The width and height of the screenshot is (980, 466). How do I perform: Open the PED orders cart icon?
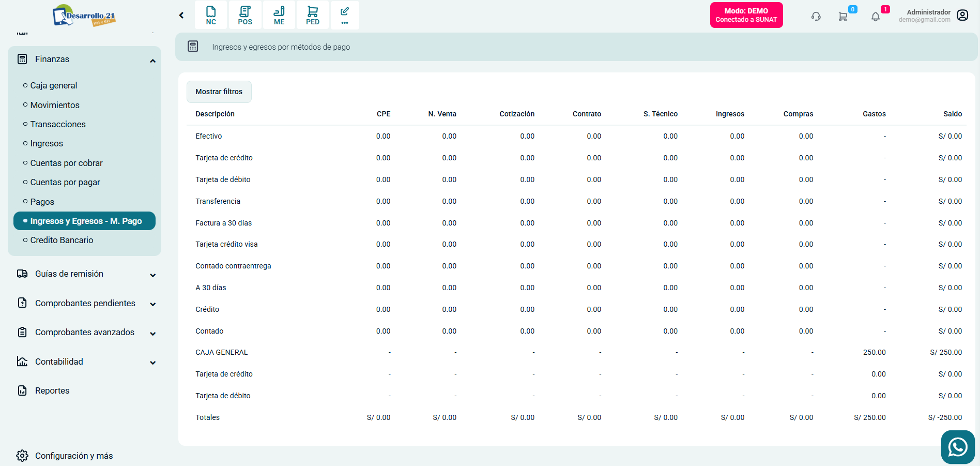pos(313,15)
